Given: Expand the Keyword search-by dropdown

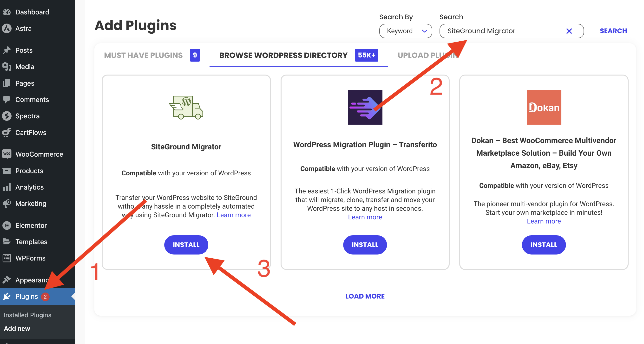Looking at the screenshot, I should (406, 31).
